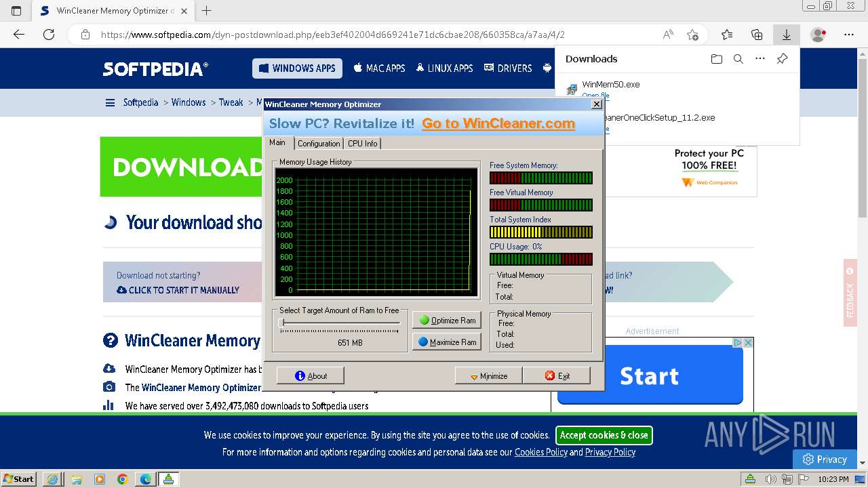
Task: Add page to favorites star icon
Action: tap(692, 35)
